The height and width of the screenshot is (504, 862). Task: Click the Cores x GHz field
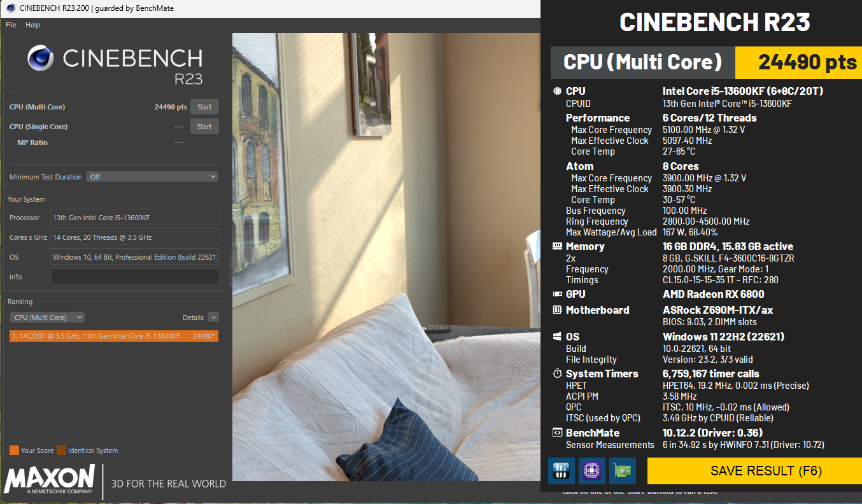134,237
